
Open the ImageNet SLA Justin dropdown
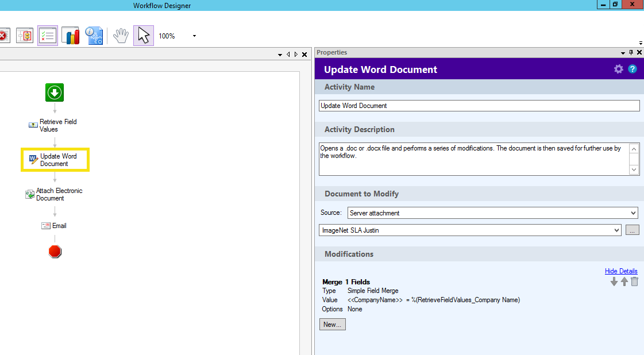470,230
